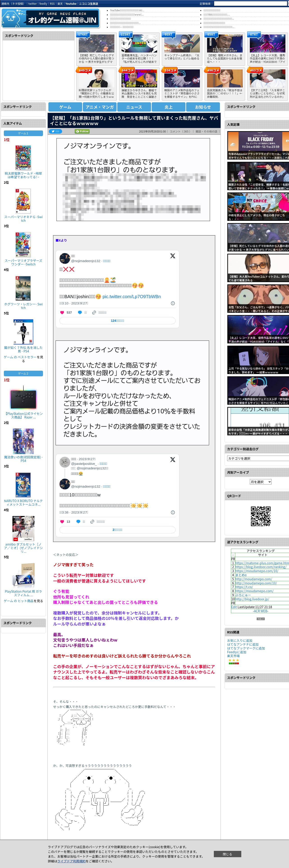Click the まとめα ranking link

click(241, 575)
